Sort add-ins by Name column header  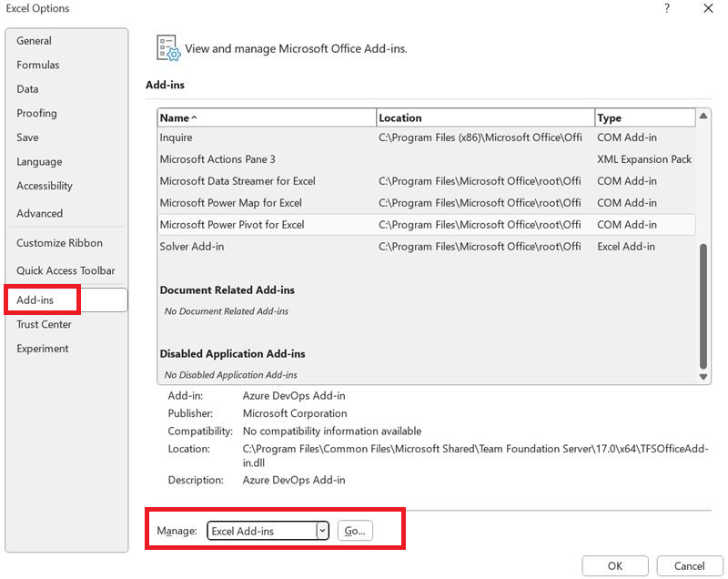click(267, 118)
